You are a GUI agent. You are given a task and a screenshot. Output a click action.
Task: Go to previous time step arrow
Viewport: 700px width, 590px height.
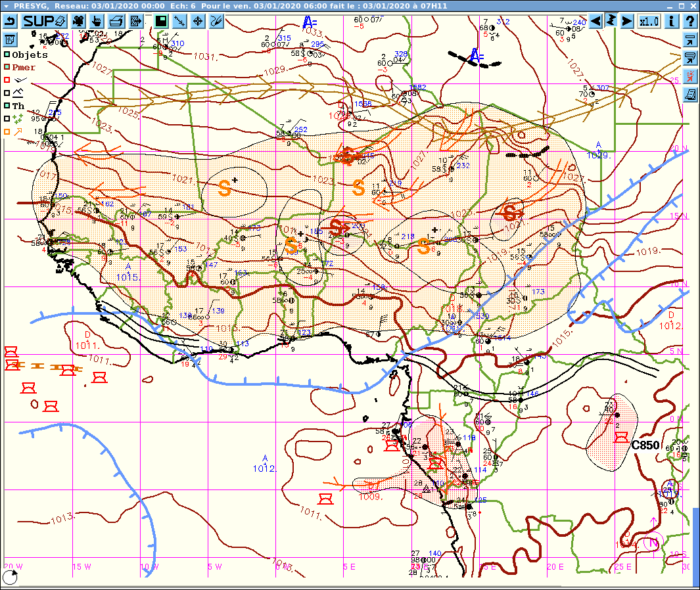coord(595,21)
